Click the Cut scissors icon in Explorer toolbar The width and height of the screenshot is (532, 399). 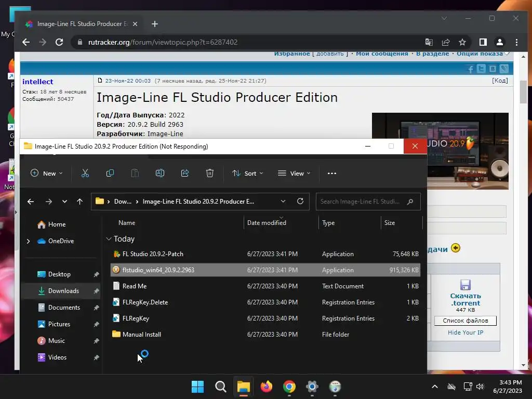pyautogui.click(x=85, y=174)
